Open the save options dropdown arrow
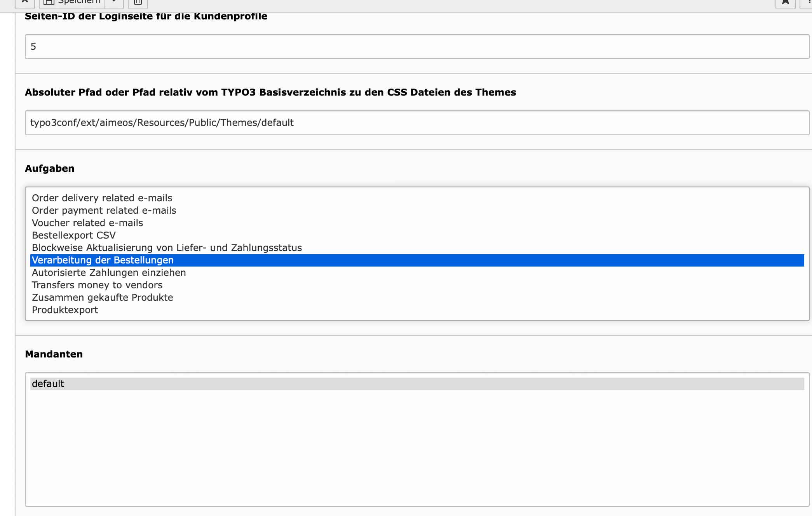812x516 pixels. [114, 2]
